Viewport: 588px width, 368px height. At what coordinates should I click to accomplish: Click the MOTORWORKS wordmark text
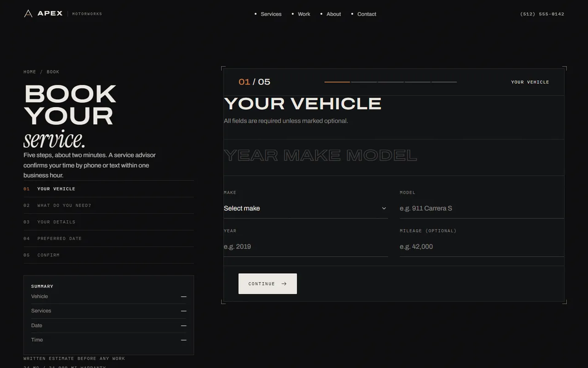pyautogui.click(x=87, y=14)
